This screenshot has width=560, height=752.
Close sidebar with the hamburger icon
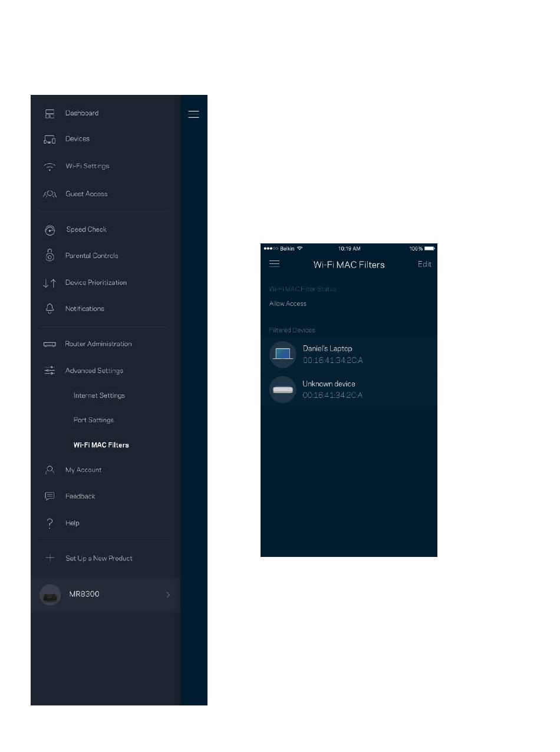(193, 114)
